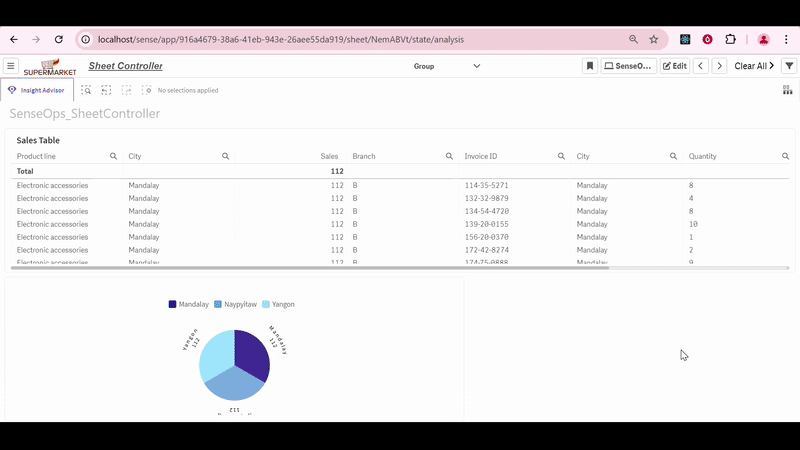Step back in selections
The width and height of the screenshot is (800, 450).
tap(106, 90)
